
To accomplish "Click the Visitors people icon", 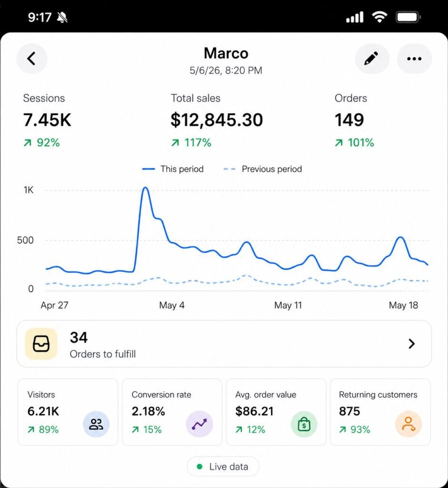I will (x=96, y=424).
